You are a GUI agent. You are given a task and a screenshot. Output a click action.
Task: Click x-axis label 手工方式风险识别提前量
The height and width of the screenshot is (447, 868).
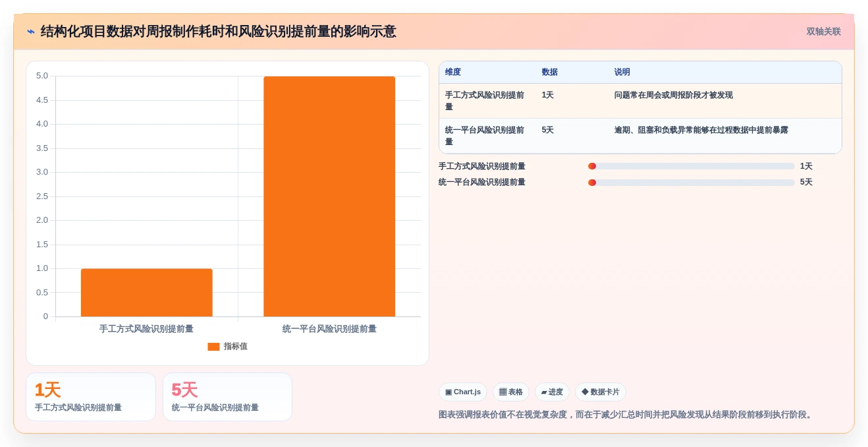click(x=146, y=329)
